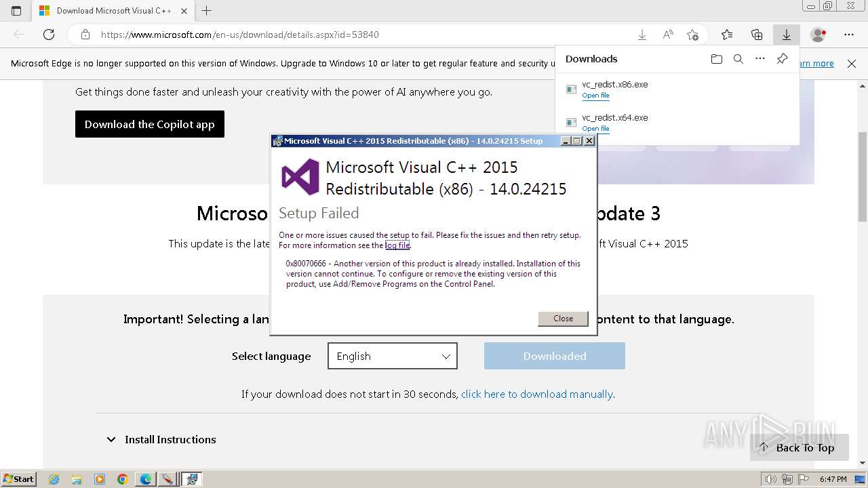Open more options in Downloads panel

(760, 59)
